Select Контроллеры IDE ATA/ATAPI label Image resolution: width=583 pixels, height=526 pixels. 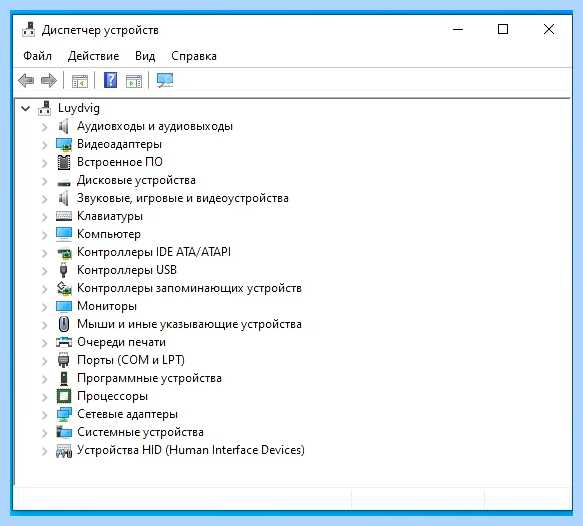tap(154, 252)
